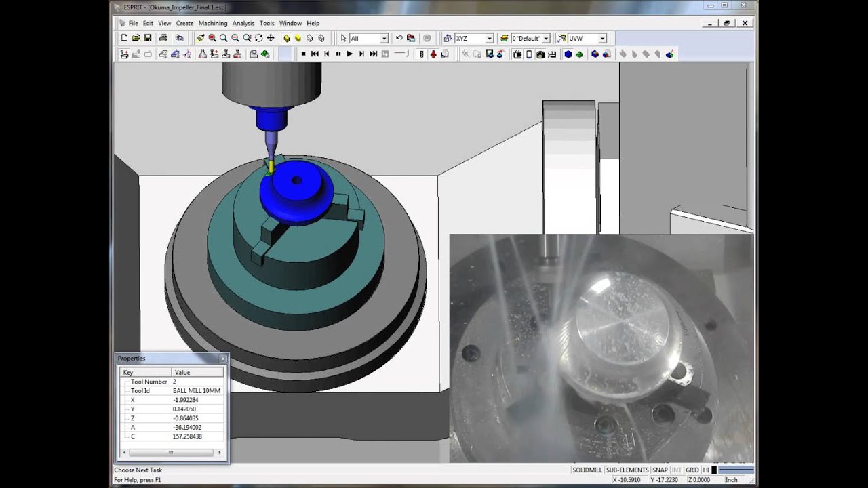Click the BALL MILL 10MM value
The width and height of the screenshot is (868, 488).
tap(197, 391)
